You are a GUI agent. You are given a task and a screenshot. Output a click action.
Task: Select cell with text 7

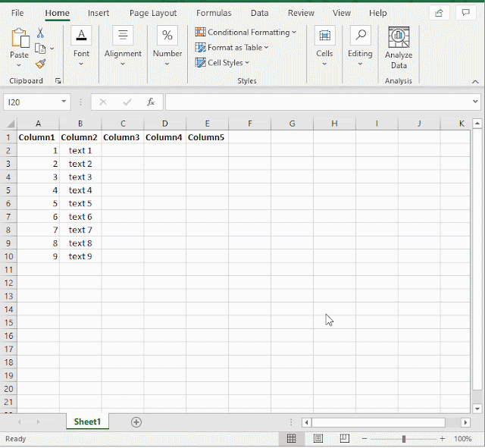(x=80, y=230)
